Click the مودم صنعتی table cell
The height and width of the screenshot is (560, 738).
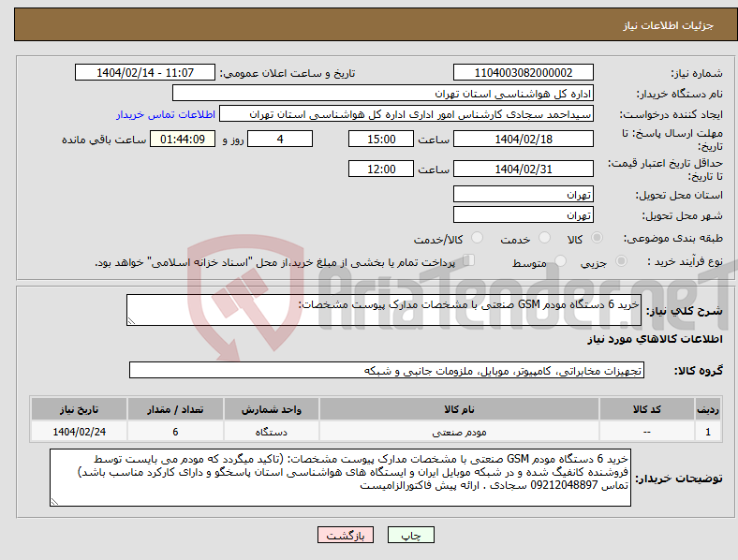point(459,432)
